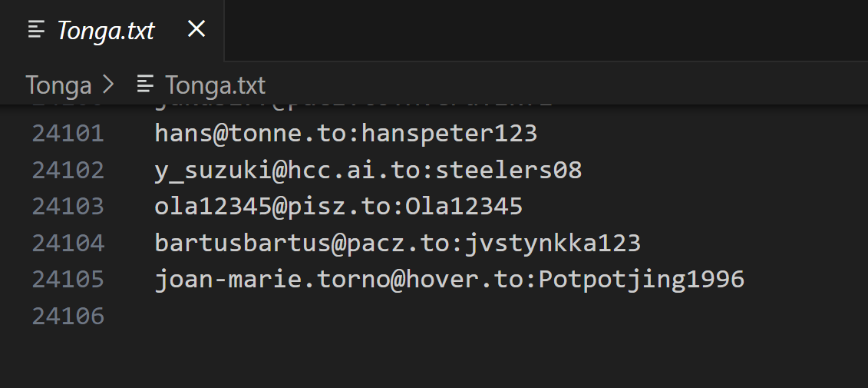Select line number 24102 in the gutter

(x=68, y=170)
